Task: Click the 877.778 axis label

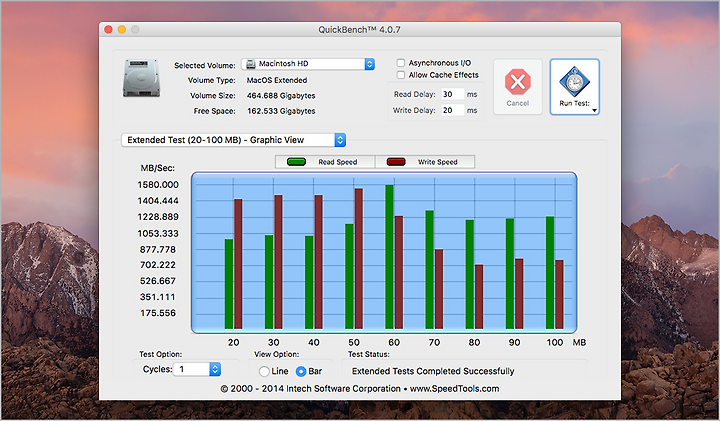Action: click(158, 249)
